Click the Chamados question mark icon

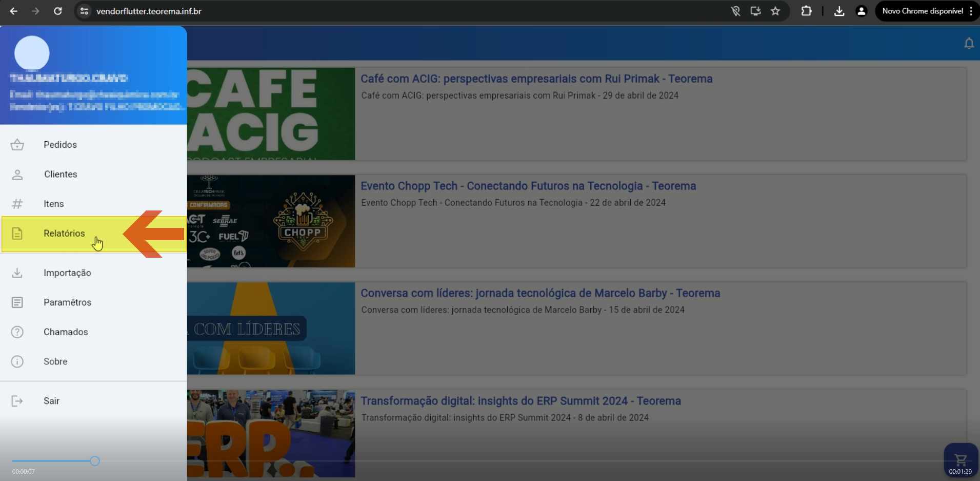[x=17, y=332]
